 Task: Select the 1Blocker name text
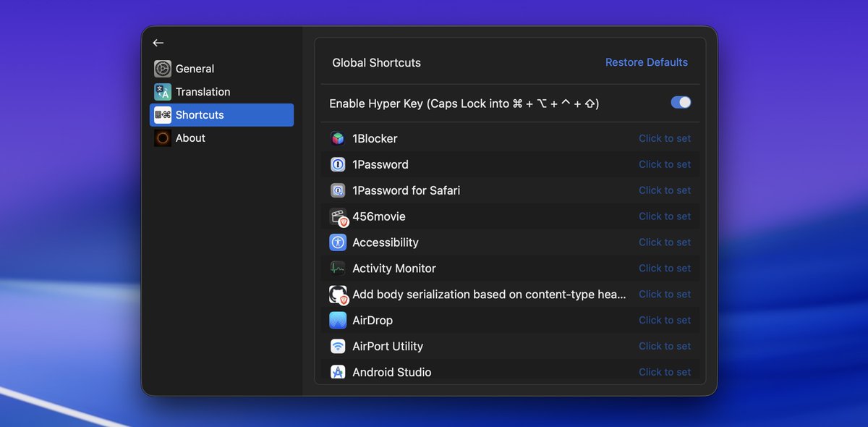[x=375, y=138]
